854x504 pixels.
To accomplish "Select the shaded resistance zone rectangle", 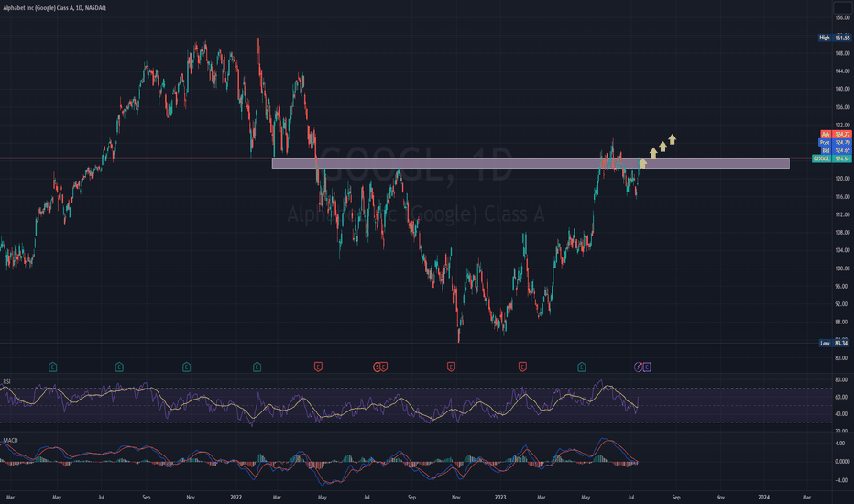I will pyautogui.click(x=531, y=163).
